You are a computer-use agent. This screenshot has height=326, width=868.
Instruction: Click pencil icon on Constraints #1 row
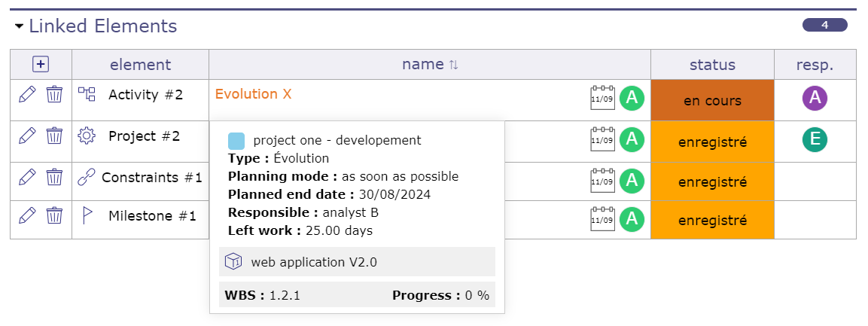pyautogui.click(x=27, y=178)
